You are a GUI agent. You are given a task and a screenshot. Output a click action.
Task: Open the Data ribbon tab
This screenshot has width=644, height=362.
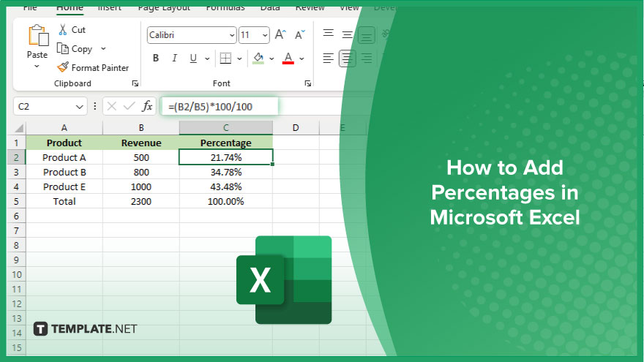[x=270, y=7]
